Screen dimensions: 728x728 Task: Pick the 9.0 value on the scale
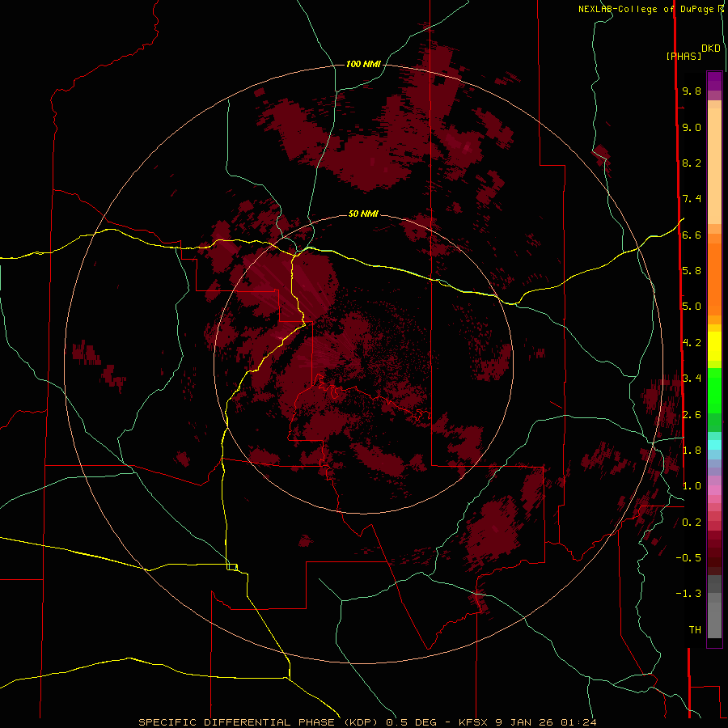[x=692, y=127]
